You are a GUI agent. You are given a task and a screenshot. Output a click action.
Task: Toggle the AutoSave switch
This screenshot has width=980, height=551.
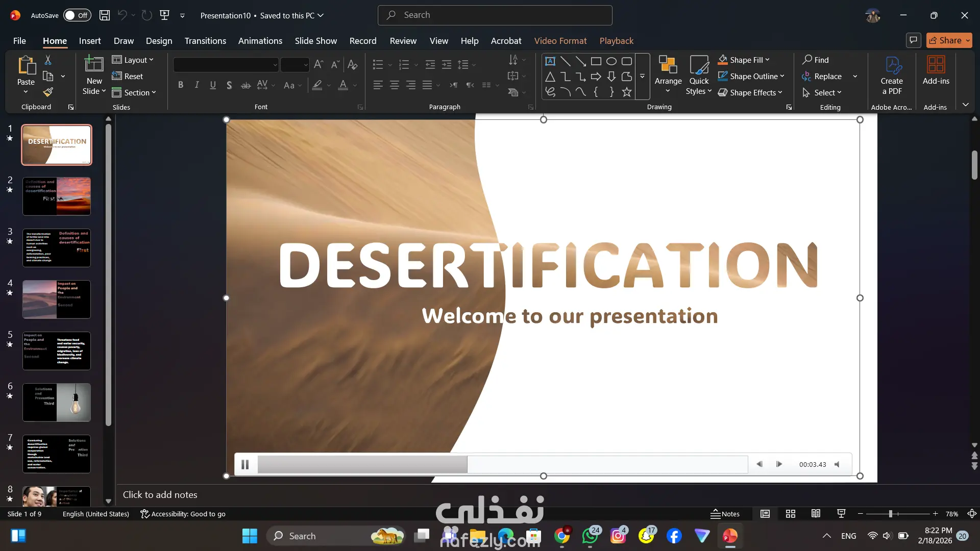(77, 15)
